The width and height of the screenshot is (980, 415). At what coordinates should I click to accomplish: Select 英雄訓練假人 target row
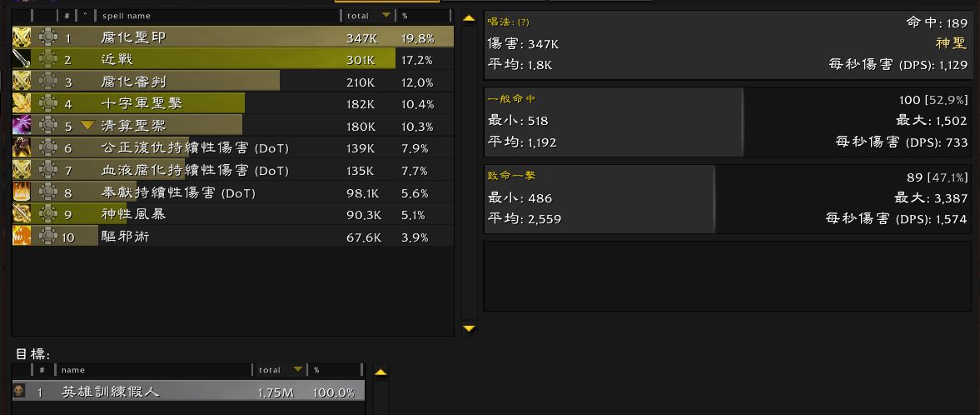point(189,392)
